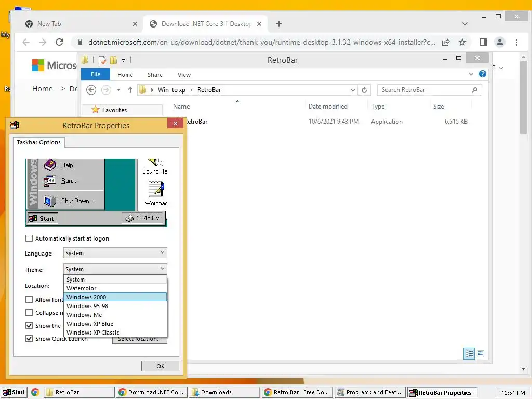The image size is (532, 399).
Task: Click the Chrome back arrow
Action: point(26,42)
